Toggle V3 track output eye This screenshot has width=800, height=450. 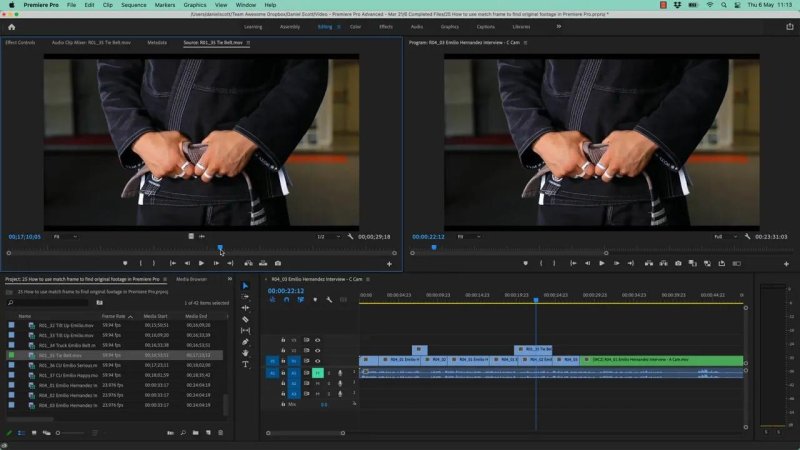coord(317,340)
